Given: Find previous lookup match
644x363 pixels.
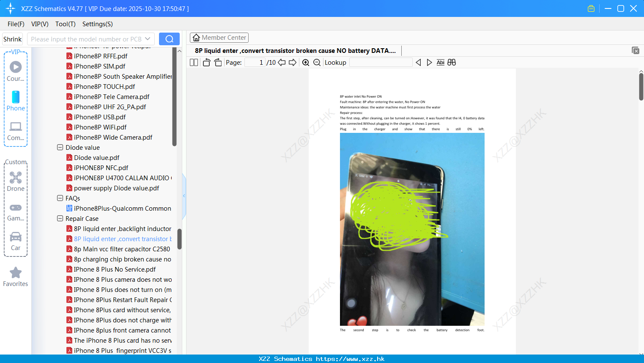Looking at the screenshot, I should click(x=418, y=62).
